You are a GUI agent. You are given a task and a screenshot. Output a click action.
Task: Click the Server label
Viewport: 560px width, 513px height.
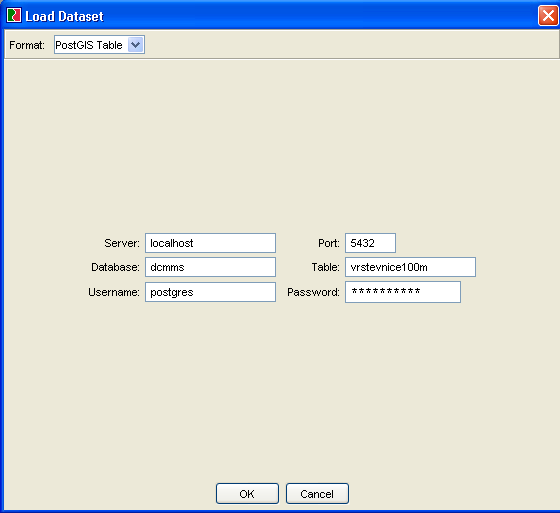tap(122, 243)
